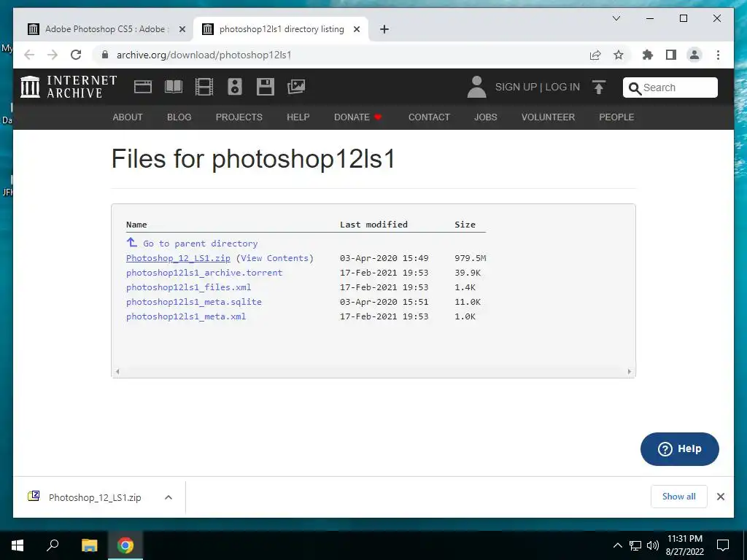747x560 pixels.
Task: Open the HELP nav link
Action: pyautogui.click(x=298, y=117)
